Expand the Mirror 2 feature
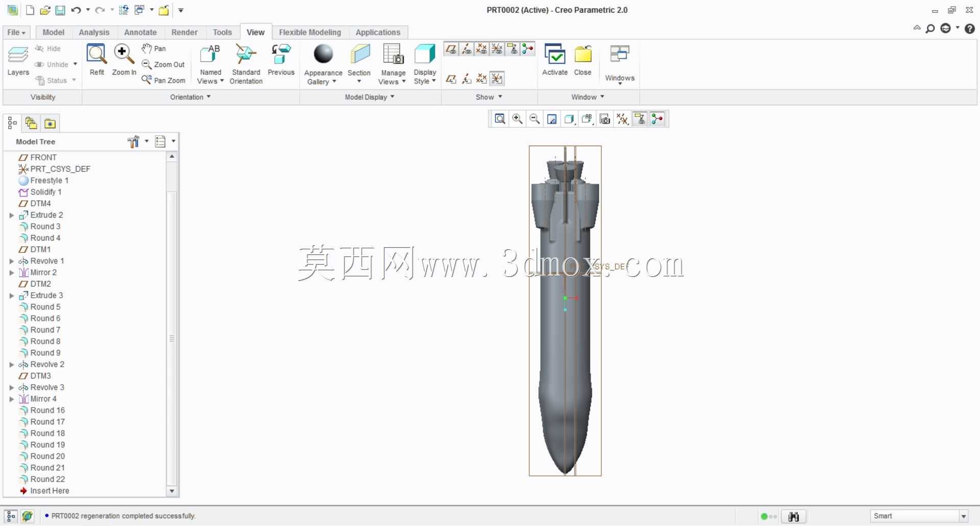Image resolution: width=980 pixels, height=526 pixels. (x=11, y=273)
